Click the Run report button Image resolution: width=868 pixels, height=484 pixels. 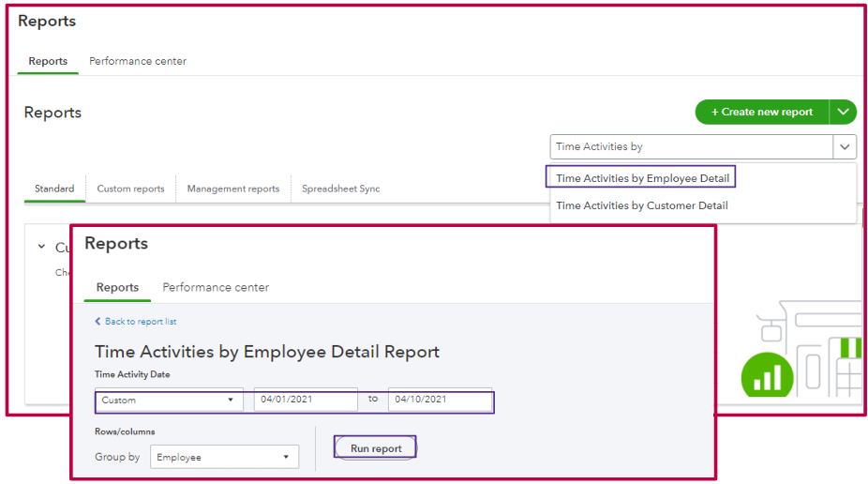click(376, 448)
